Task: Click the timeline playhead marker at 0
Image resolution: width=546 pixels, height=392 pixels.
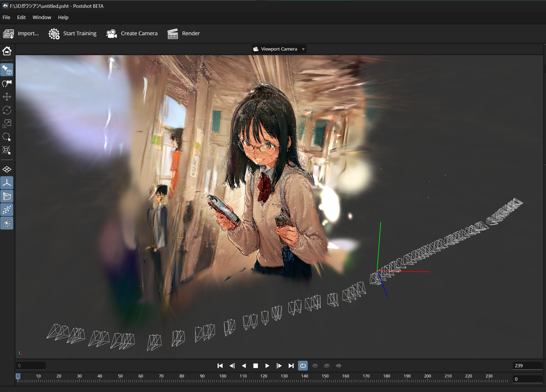Action: click(18, 377)
